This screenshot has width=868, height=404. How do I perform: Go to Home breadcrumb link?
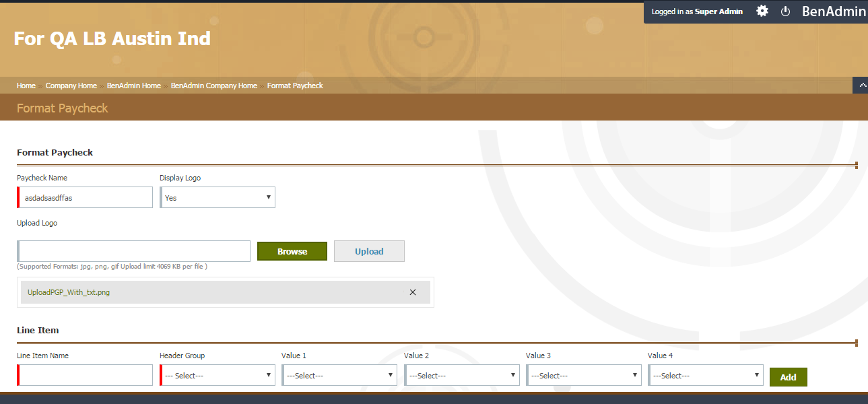pos(26,86)
